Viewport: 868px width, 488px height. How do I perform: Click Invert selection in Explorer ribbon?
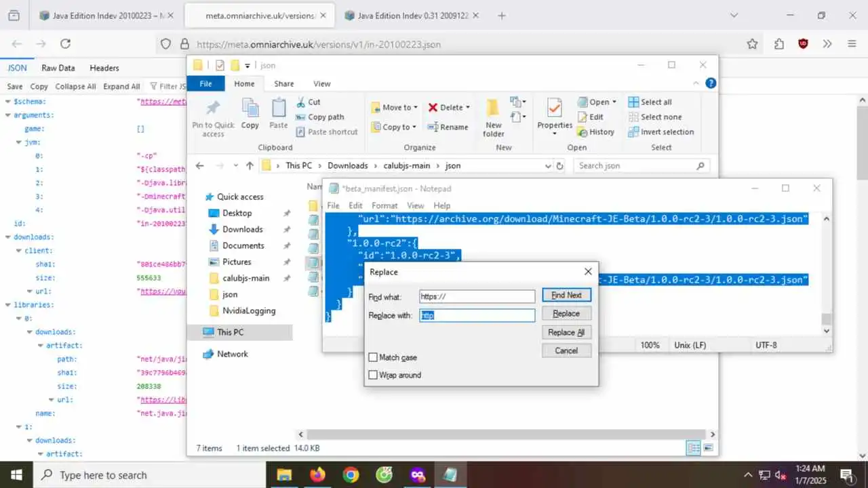[x=660, y=131]
